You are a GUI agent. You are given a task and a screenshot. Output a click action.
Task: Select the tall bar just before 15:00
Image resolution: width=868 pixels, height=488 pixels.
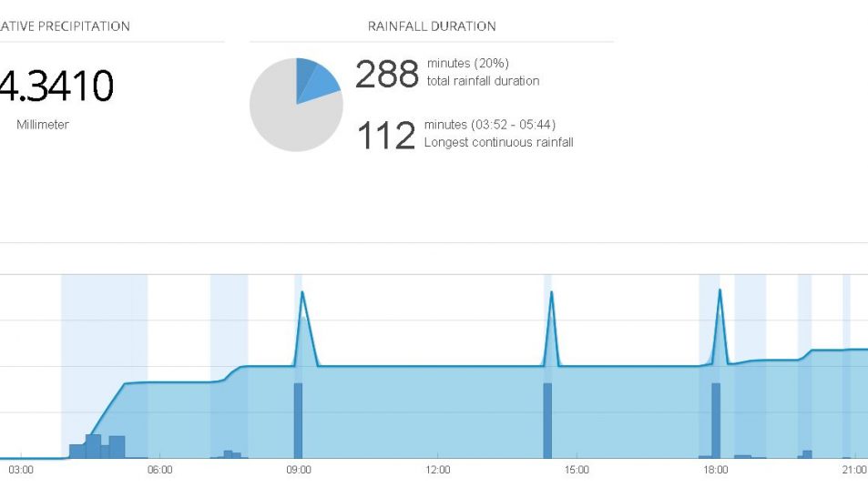click(x=547, y=421)
